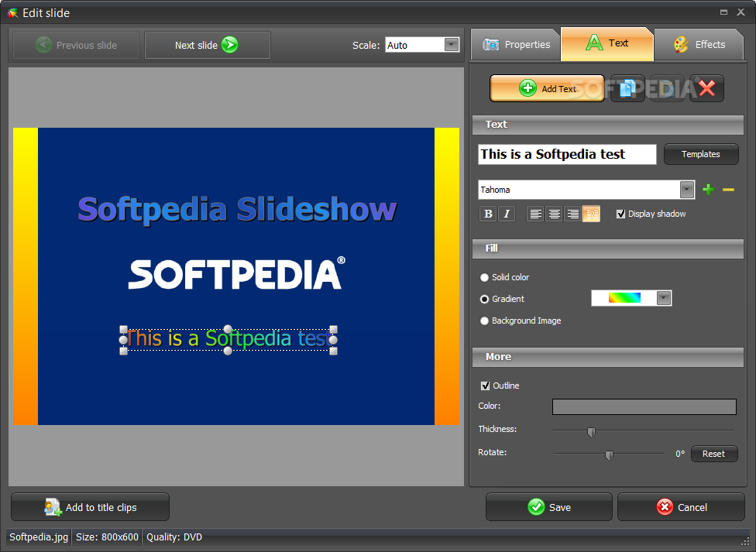The image size is (756, 552).
Task: Click the 'Softpedia.jpg' filename in status bar
Action: coord(39,537)
